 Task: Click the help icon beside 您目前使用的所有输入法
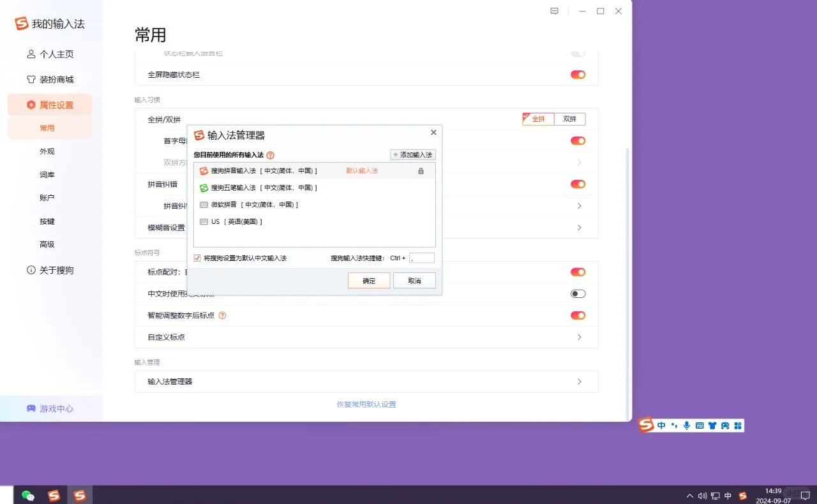pyautogui.click(x=271, y=155)
